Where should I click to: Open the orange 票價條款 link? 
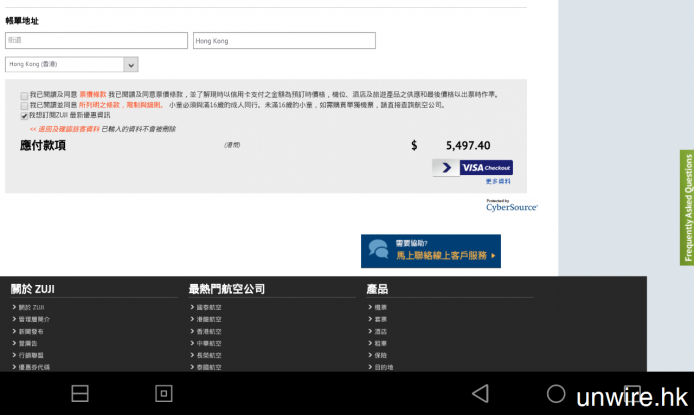click(x=93, y=94)
